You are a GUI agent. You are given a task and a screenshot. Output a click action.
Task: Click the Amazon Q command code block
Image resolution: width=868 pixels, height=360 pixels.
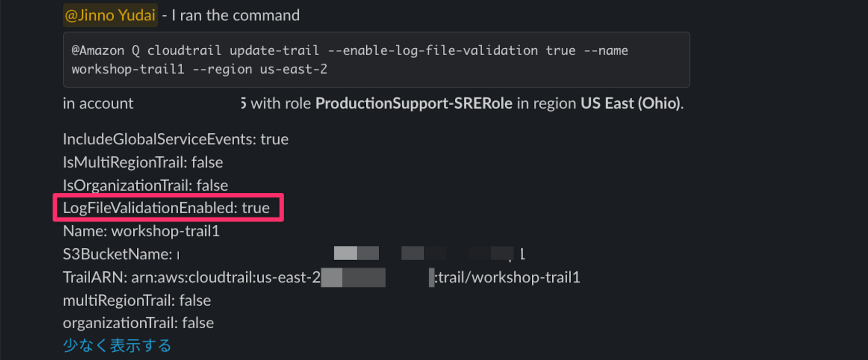pos(376,60)
